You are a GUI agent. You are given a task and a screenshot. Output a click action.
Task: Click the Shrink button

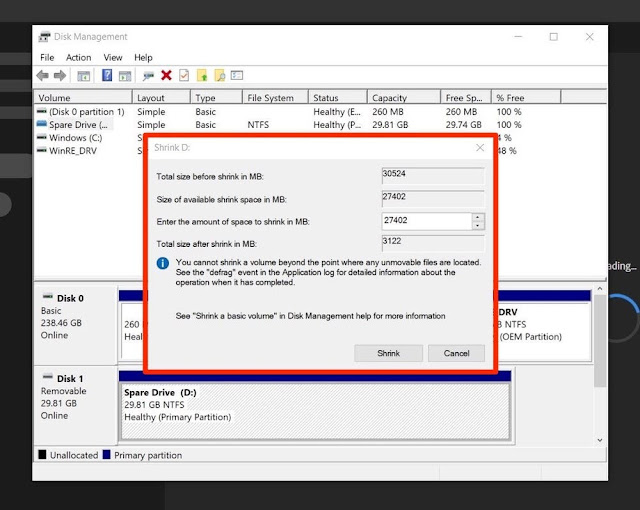(388, 353)
